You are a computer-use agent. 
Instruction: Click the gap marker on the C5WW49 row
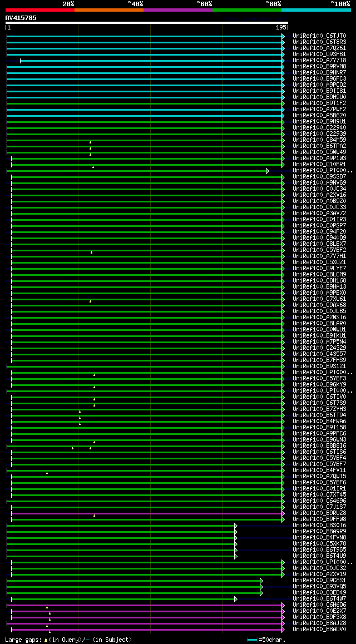(x=90, y=155)
